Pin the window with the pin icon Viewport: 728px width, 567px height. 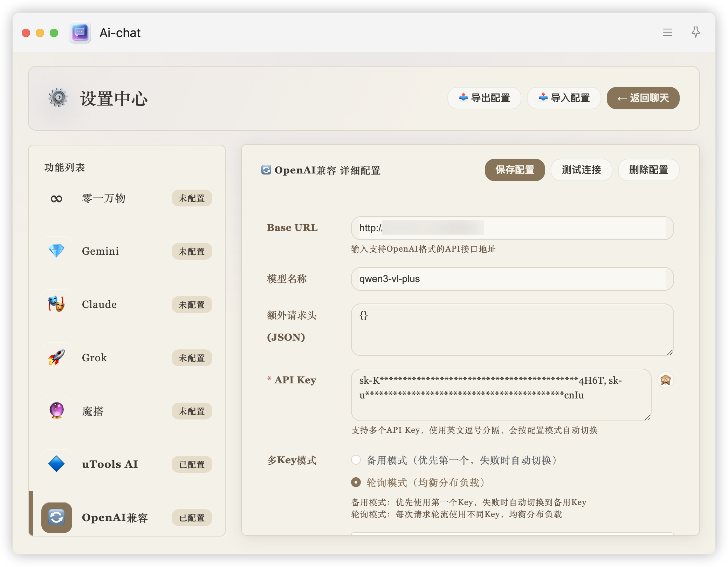click(695, 32)
